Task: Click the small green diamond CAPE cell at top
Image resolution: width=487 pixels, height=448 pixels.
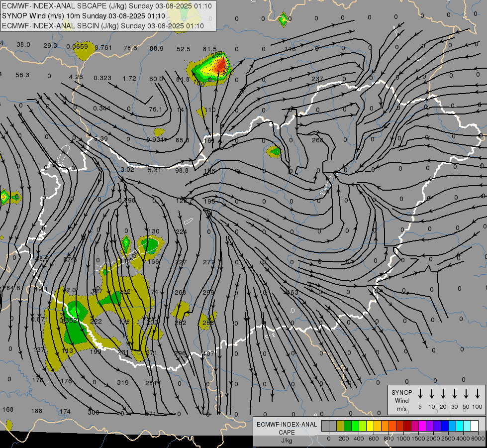Action: coord(283,19)
